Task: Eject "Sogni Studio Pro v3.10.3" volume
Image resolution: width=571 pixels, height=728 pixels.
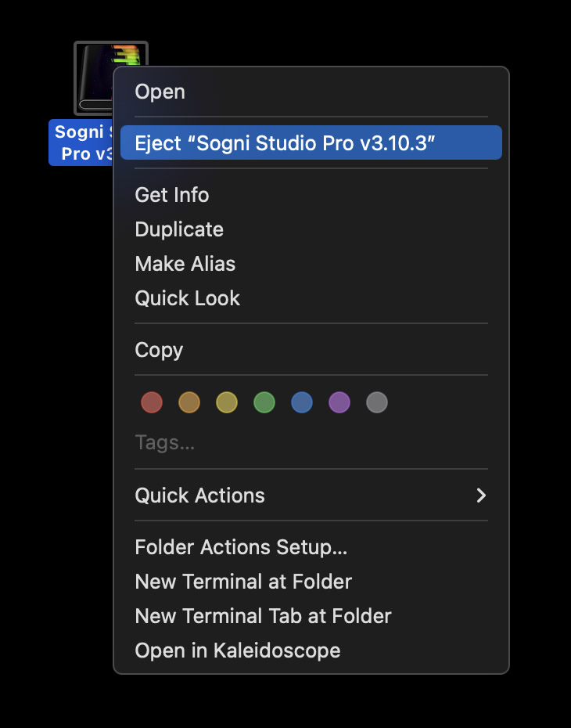Action: [285, 143]
